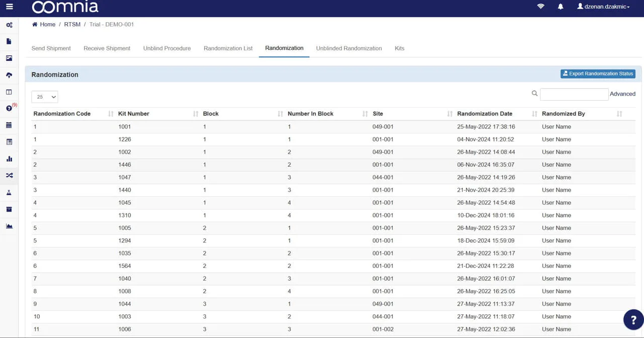Click the cloud upload sidebar icon
This screenshot has height=338, width=644.
coord(9,75)
